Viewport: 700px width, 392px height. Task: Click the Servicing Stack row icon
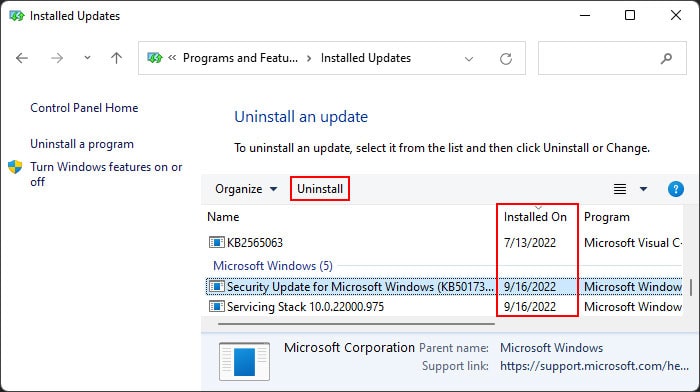(x=217, y=306)
